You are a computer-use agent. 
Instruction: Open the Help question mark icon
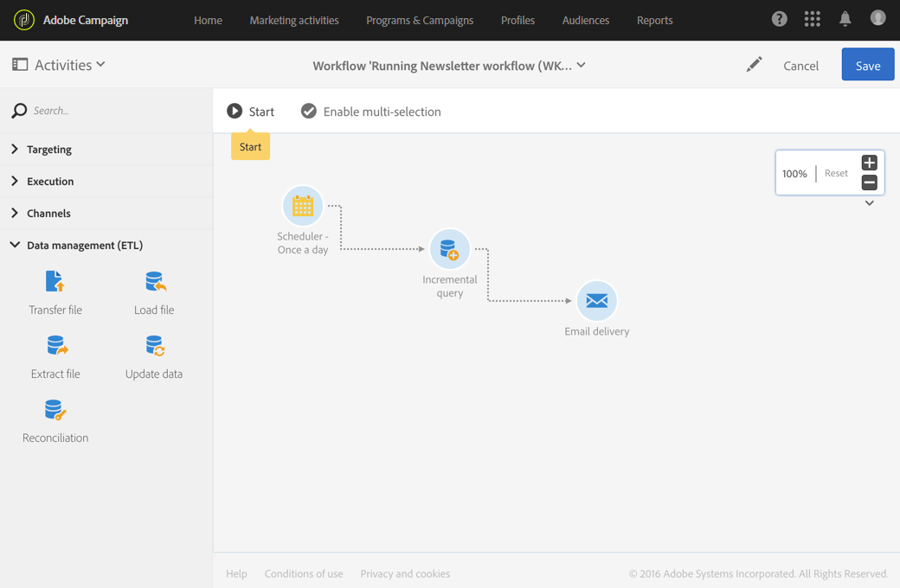[x=779, y=18]
